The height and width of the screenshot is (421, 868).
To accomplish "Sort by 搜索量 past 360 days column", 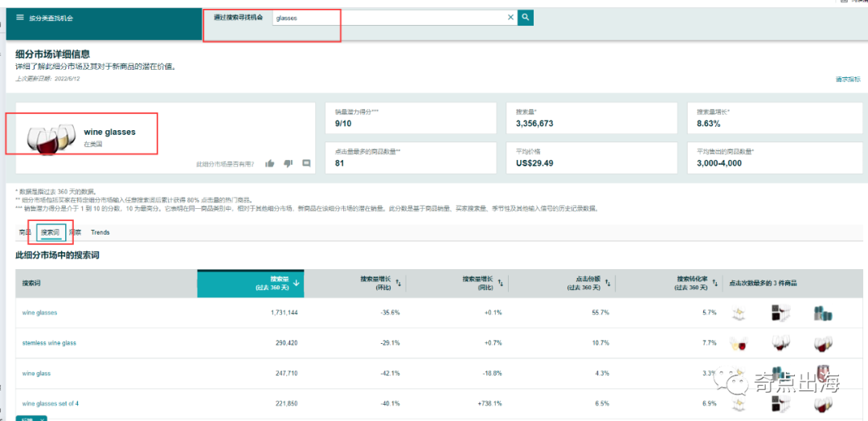I will (x=251, y=284).
